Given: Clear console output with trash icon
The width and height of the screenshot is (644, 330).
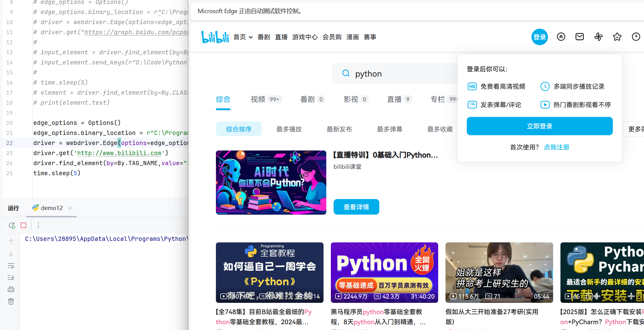Looking at the screenshot, I should [x=11, y=301].
